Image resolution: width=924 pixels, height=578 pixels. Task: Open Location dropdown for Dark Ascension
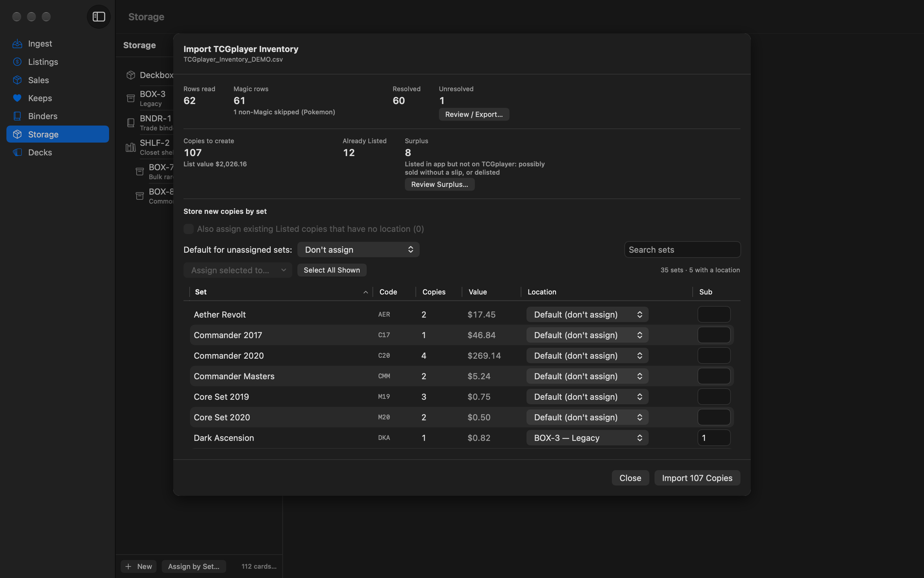[x=587, y=438]
